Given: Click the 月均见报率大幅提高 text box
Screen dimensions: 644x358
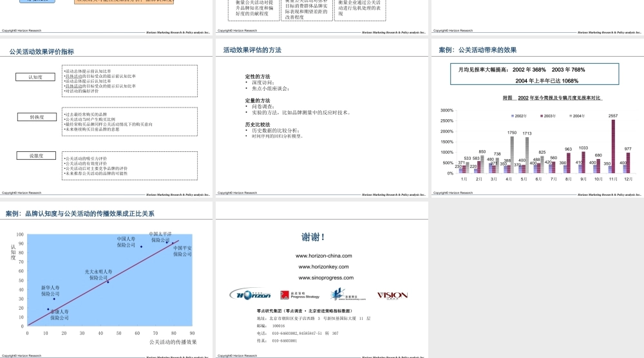Looking at the screenshot, I should (x=535, y=74).
